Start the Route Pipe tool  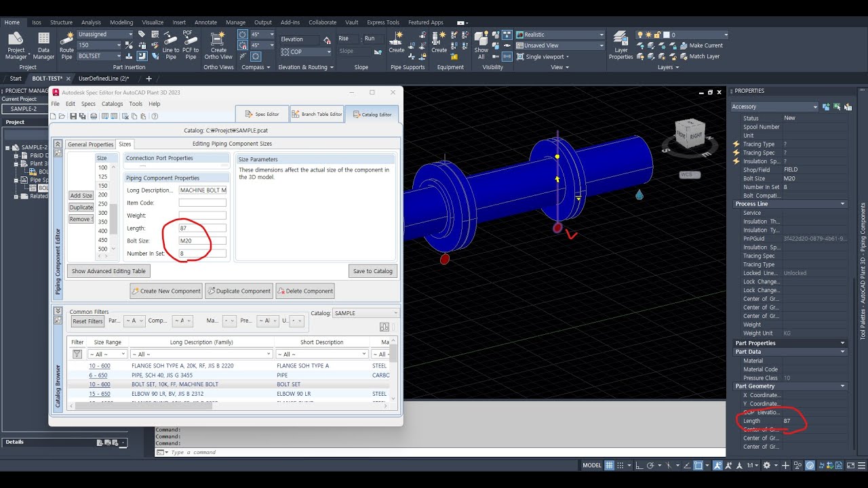point(66,45)
